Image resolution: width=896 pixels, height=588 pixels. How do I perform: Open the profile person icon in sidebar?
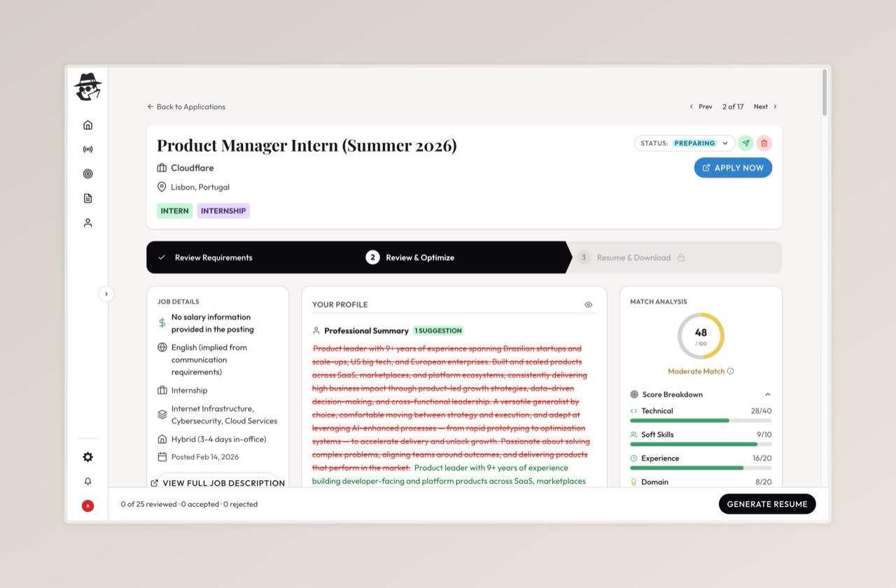click(87, 223)
